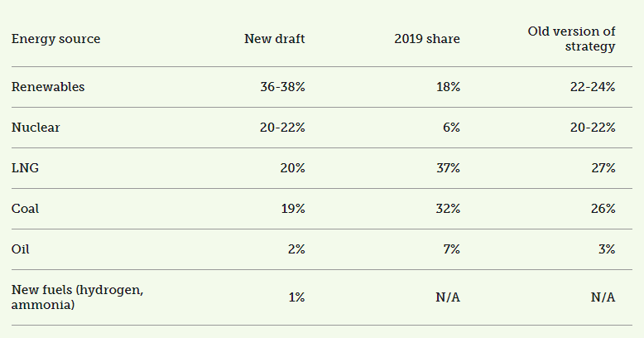Select the Renewables 36-38% new draft value
644x338 pixels.
click(281, 87)
